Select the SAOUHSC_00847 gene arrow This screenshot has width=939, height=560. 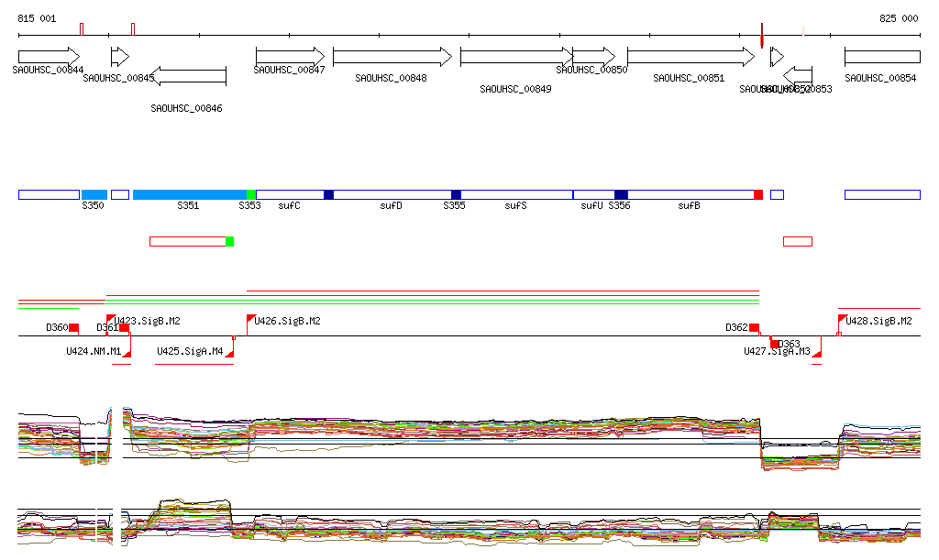(x=290, y=57)
